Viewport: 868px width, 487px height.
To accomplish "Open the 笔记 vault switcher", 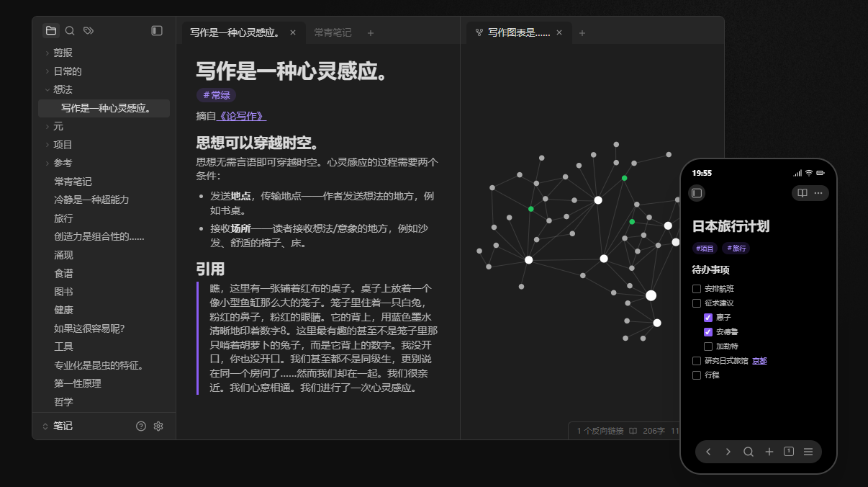I will [59, 426].
